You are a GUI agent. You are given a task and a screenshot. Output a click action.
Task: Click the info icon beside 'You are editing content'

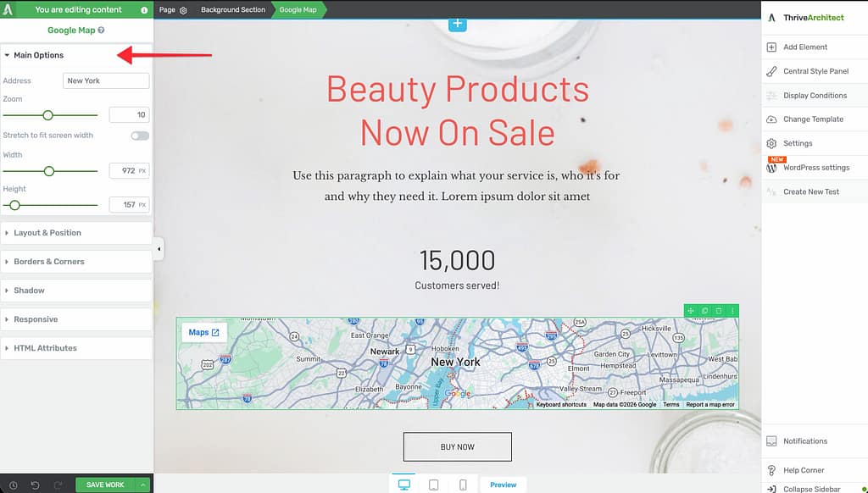[x=144, y=10]
